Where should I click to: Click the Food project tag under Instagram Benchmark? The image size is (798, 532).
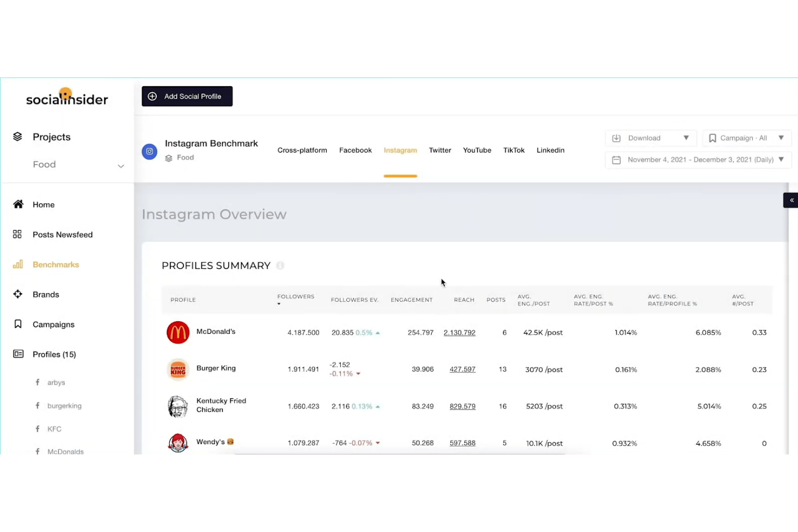point(180,157)
